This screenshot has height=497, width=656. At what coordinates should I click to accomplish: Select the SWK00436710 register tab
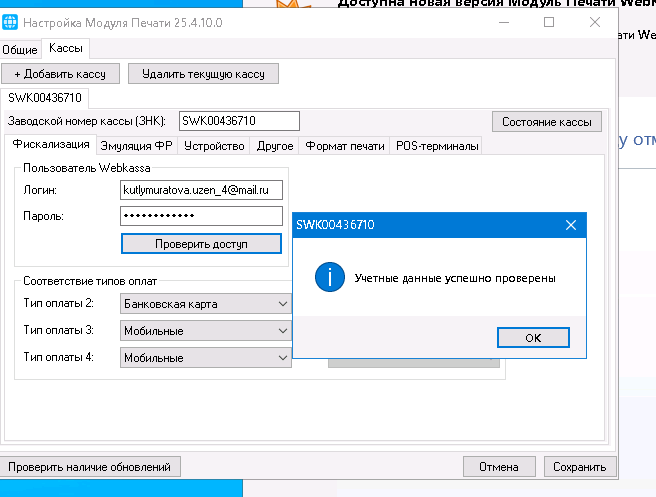click(45, 98)
